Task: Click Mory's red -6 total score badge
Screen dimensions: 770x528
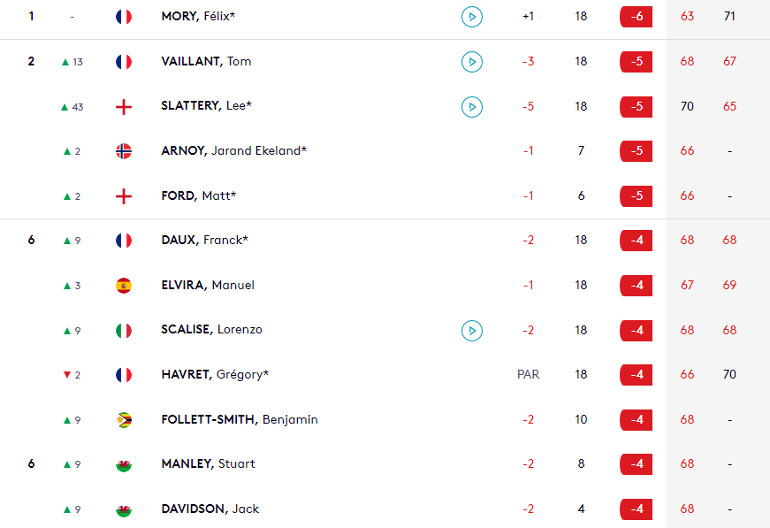Action: pyautogui.click(x=636, y=17)
